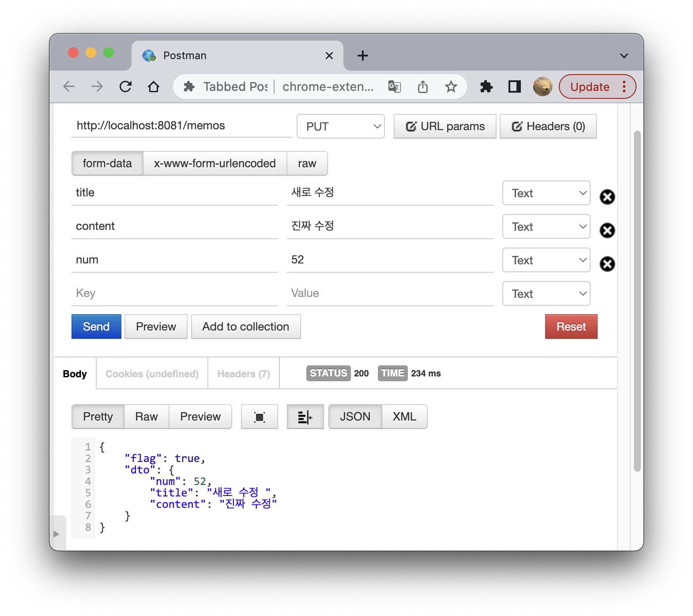The height and width of the screenshot is (616, 693).
Task: Open the Cookies (undefined) tab
Action: point(152,374)
